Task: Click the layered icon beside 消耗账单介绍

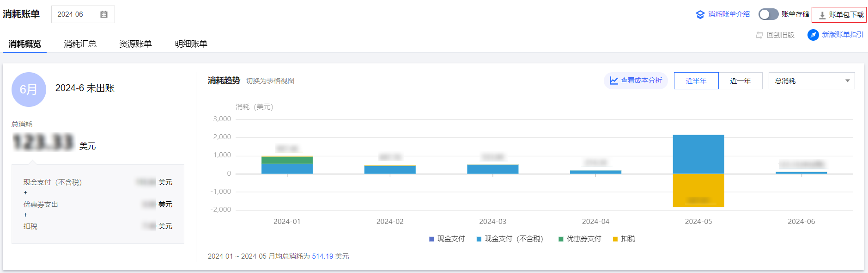Action: [x=700, y=14]
